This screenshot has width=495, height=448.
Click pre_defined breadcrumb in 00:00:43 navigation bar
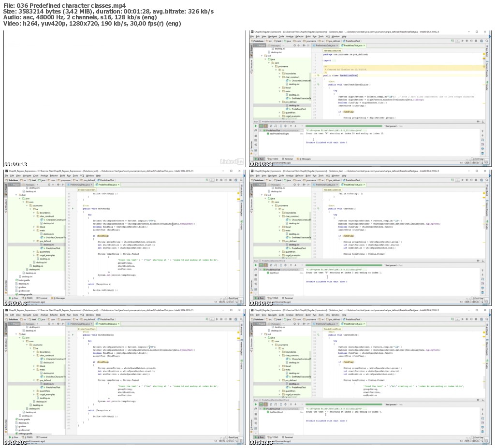[x=88, y=180]
